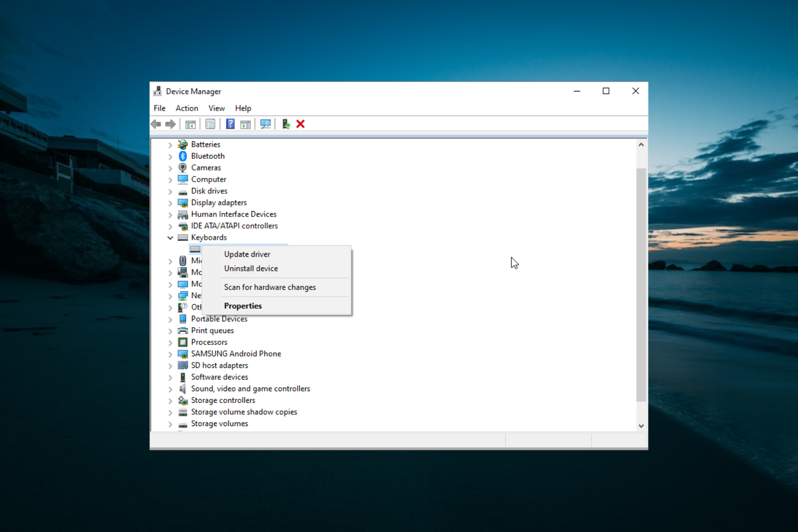Open the Action menu
Image resolution: width=798 pixels, height=532 pixels.
(187, 108)
